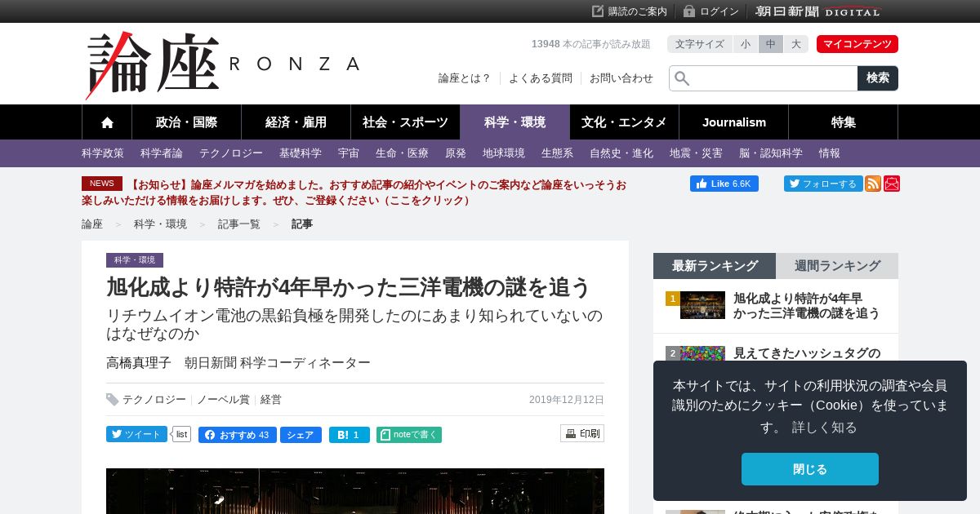The image size is (980, 514).
Task: Open the 経営 article tag
Action: click(x=271, y=400)
